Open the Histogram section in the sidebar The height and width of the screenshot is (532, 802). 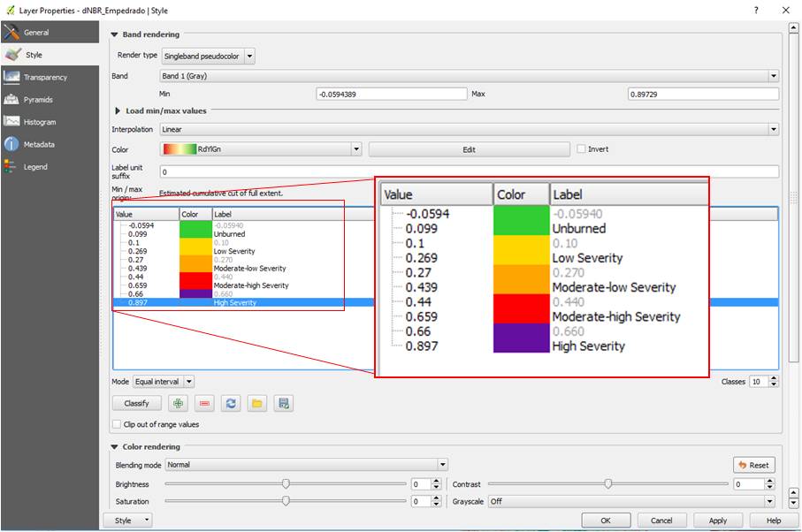40,122
